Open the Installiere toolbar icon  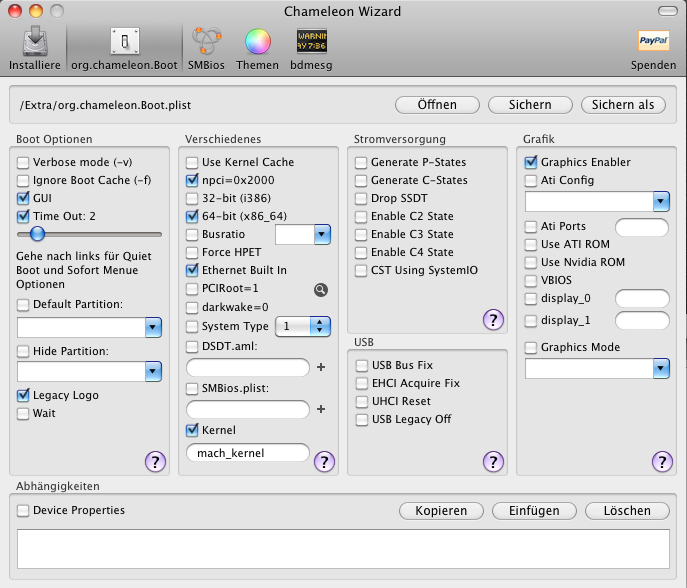pyautogui.click(x=35, y=42)
